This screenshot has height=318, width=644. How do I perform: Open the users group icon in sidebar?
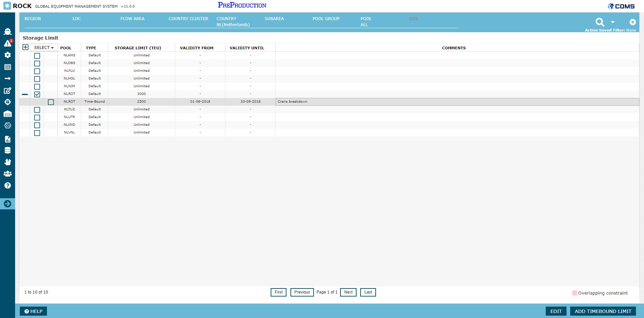[7, 174]
